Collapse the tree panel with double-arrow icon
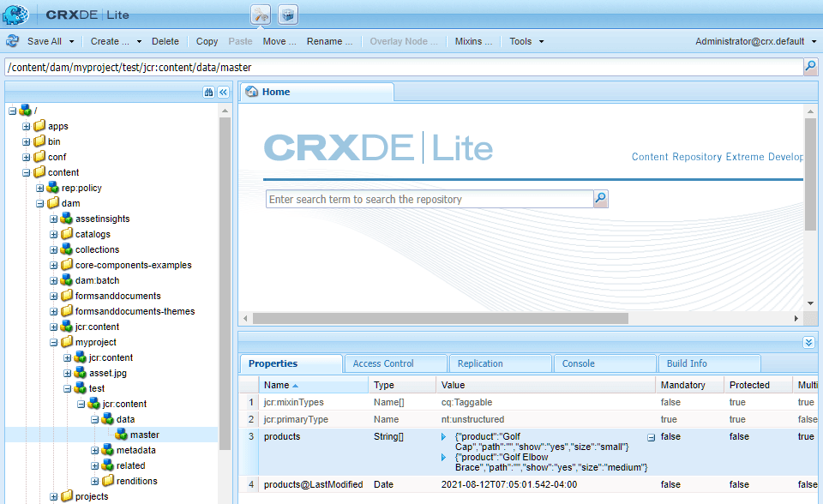 click(x=223, y=93)
